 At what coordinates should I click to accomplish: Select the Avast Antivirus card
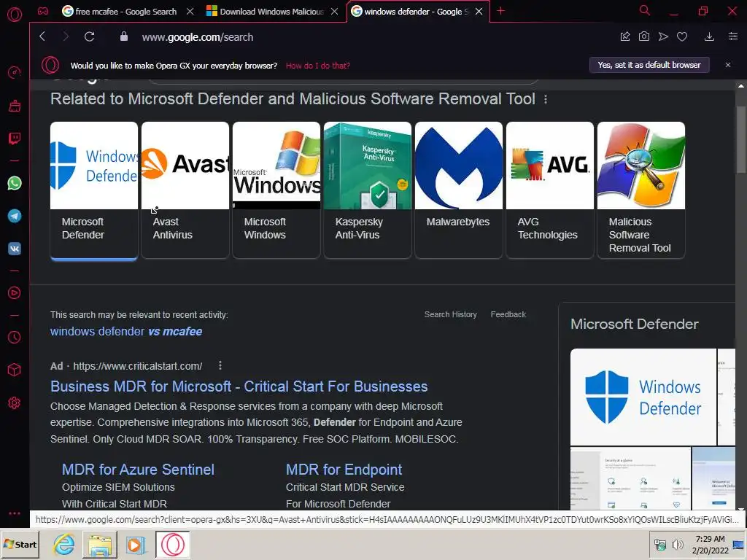tap(185, 190)
